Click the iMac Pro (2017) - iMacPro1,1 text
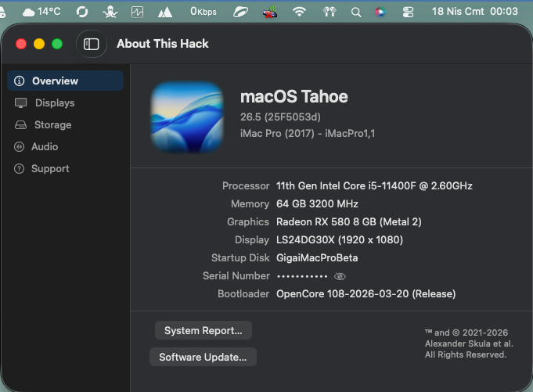Screen dimensions: 533x392 308,134
